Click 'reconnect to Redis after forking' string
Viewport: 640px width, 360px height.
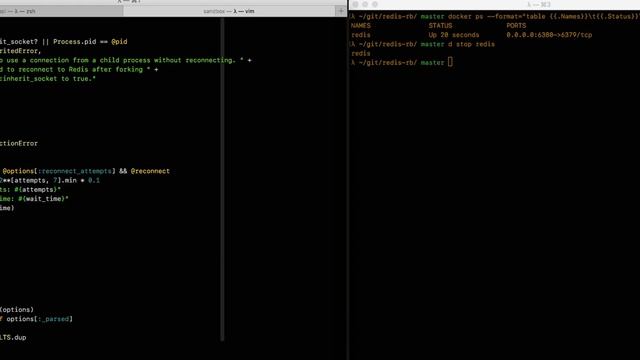pyautogui.click(x=81, y=69)
